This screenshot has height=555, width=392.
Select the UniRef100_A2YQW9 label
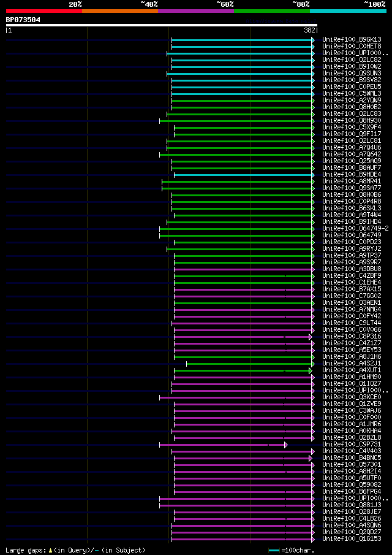[352, 100]
